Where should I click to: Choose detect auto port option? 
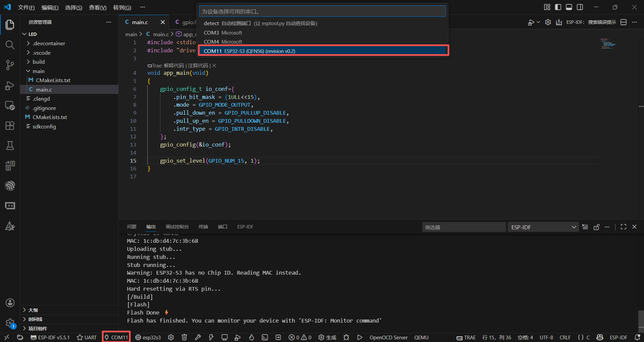tap(323, 23)
